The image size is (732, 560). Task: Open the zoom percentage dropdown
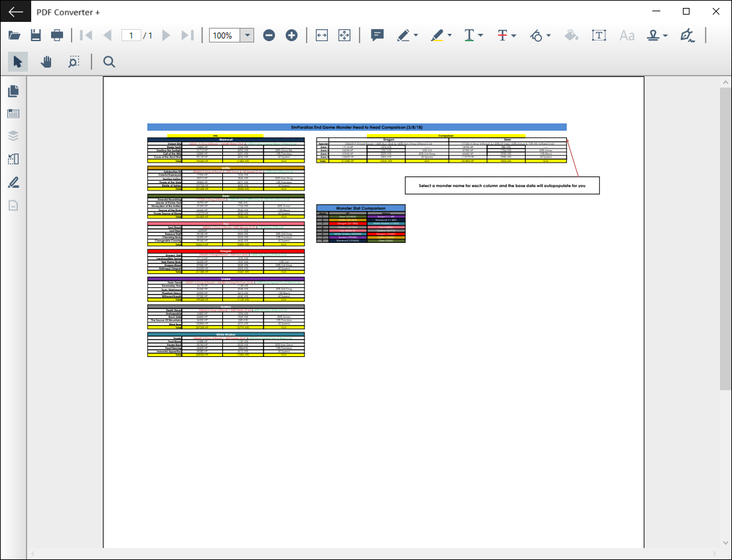[x=248, y=35]
